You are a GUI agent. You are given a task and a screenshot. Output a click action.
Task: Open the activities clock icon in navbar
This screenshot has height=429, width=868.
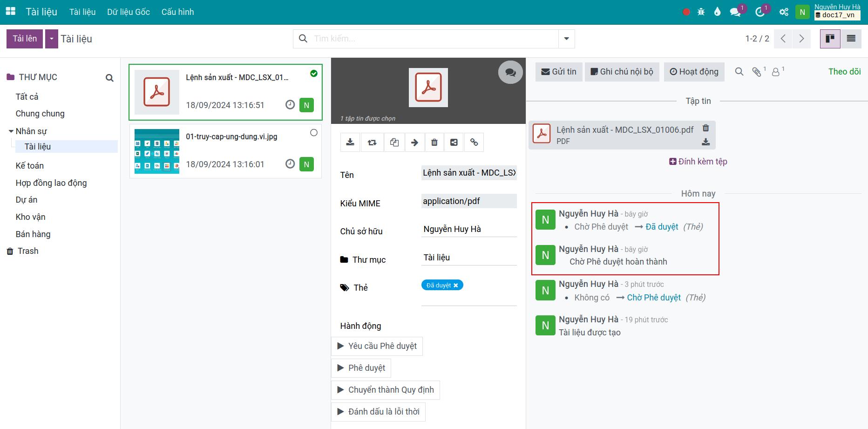pyautogui.click(x=760, y=12)
